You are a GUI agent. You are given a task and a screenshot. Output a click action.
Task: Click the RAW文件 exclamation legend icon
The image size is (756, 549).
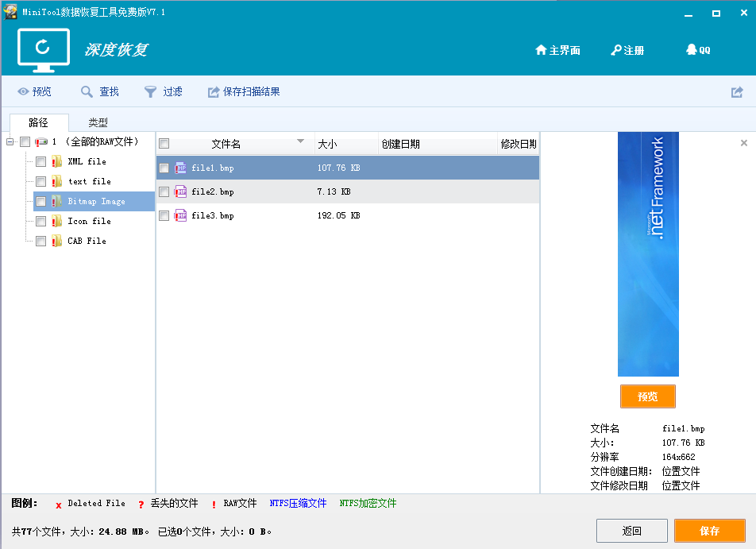pyautogui.click(x=214, y=505)
